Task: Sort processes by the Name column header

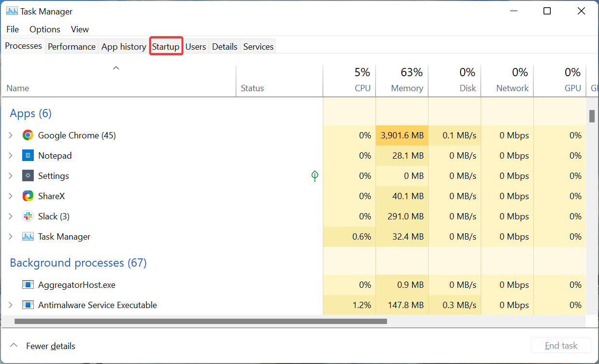Action: click(18, 88)
